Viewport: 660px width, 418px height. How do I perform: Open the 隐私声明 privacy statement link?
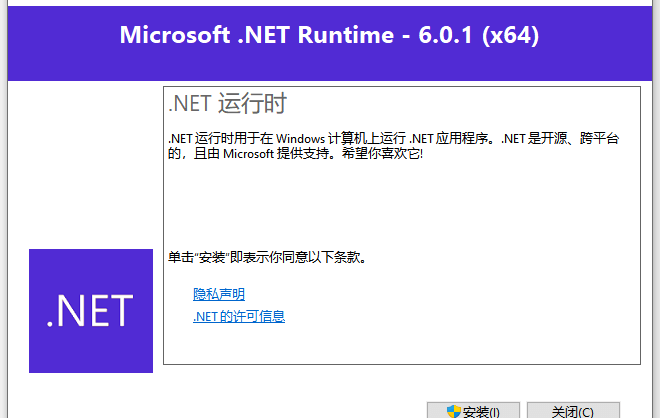(x=219, y=294)
